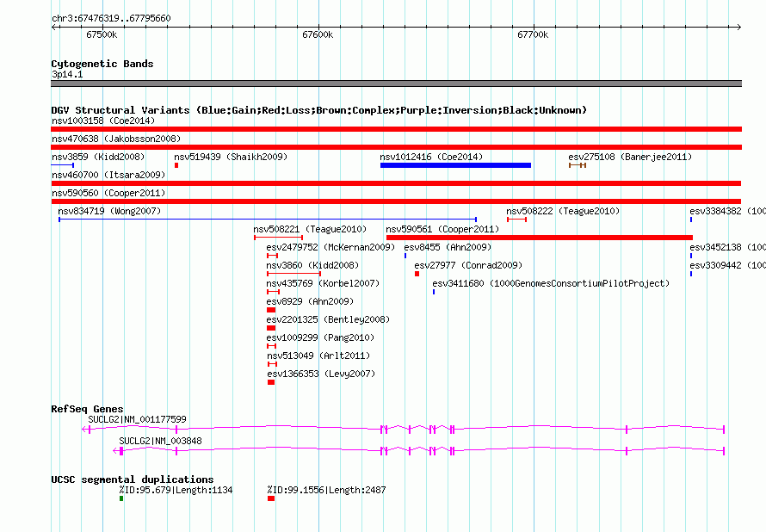
Task: Click the UCSC segmental duplications track title
Action: (x=133, y=479)
